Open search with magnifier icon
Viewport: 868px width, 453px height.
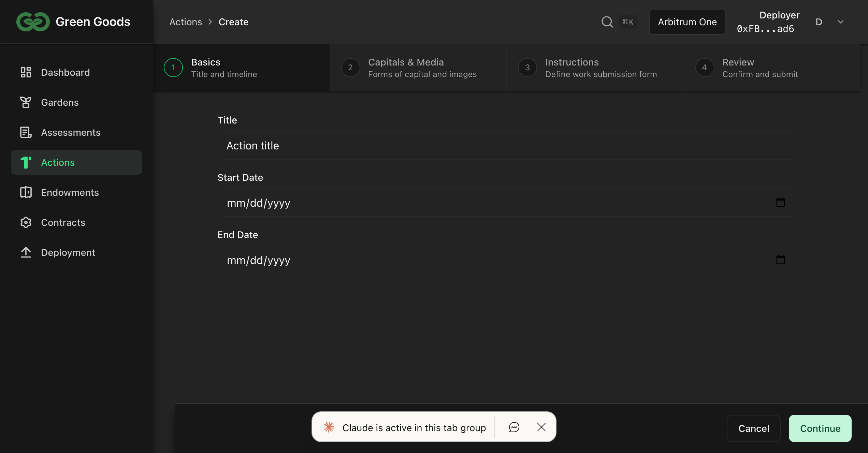tap(607, 22)
